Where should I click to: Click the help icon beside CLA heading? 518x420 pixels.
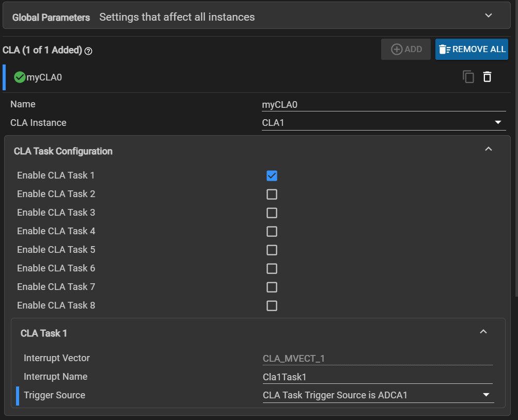pyautogui.click(x=88, y=51)
